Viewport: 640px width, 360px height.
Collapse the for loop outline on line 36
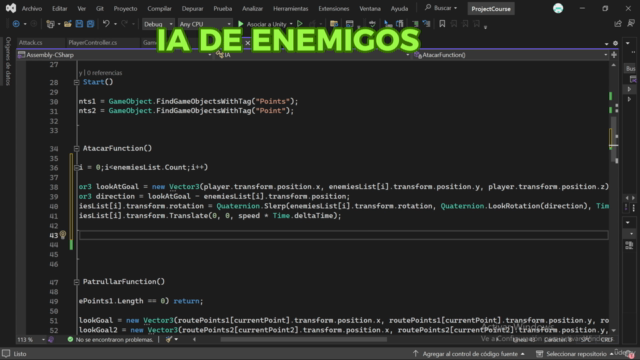coord(76,168)
